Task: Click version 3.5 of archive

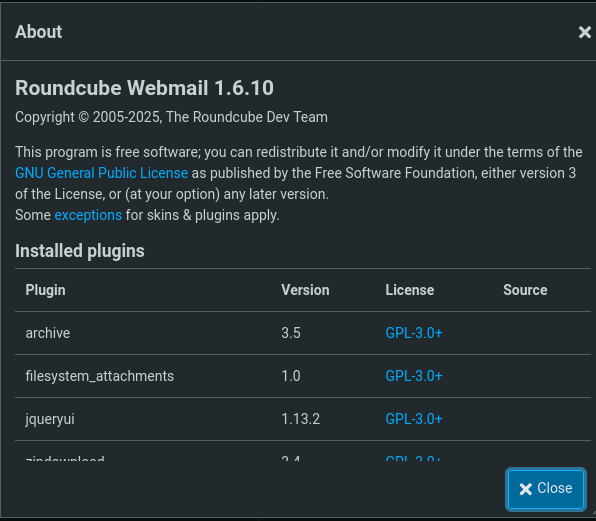Action: [291, 333]
